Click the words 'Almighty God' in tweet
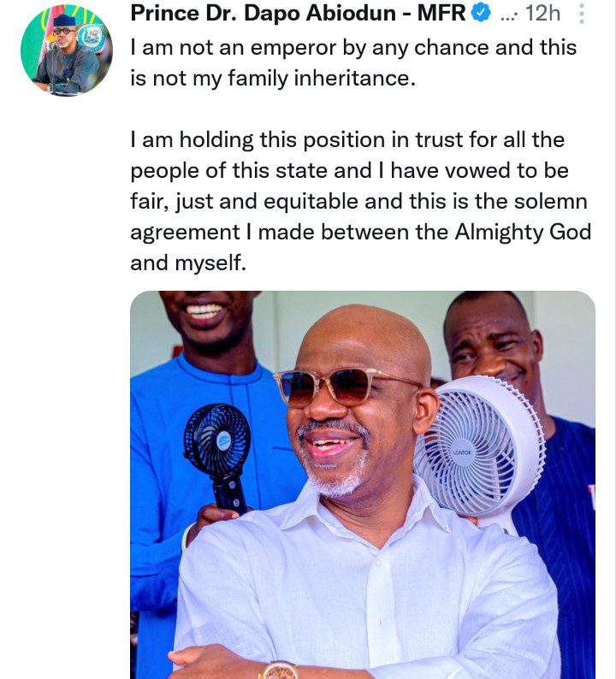This screenshot has width=616, height=679. point(523,233)
